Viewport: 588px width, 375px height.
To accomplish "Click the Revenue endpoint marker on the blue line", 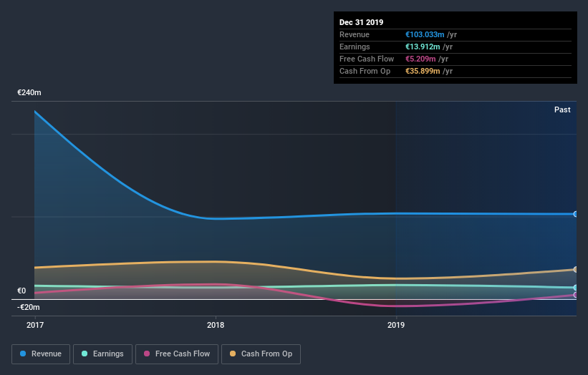I will tap(576, 214).
